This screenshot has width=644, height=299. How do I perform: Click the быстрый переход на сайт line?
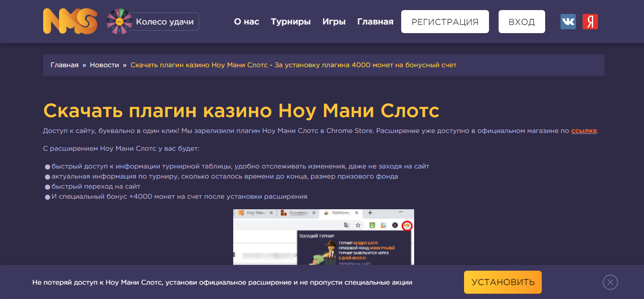(96, 187)
